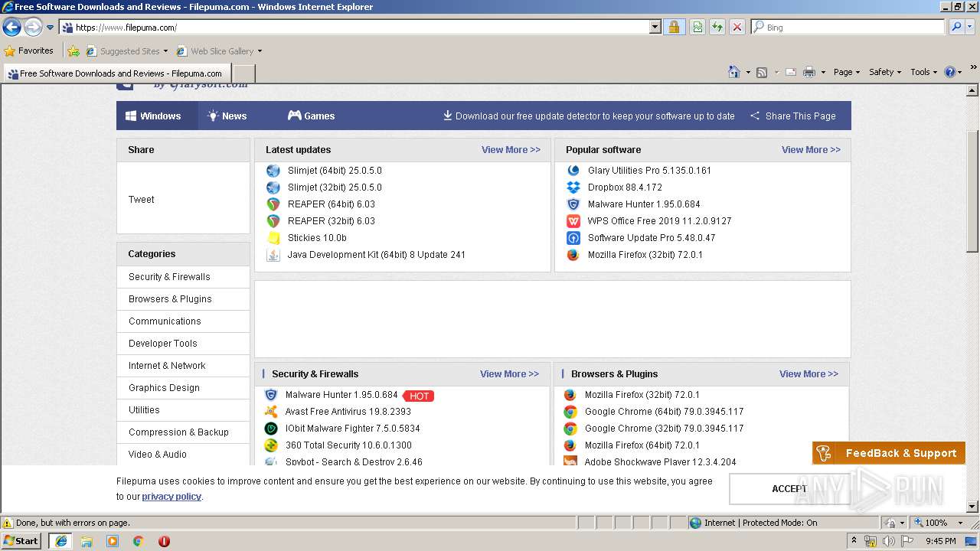Expand the Page menu dropdown
Screen dimensions: 980x551
(847, 72)
